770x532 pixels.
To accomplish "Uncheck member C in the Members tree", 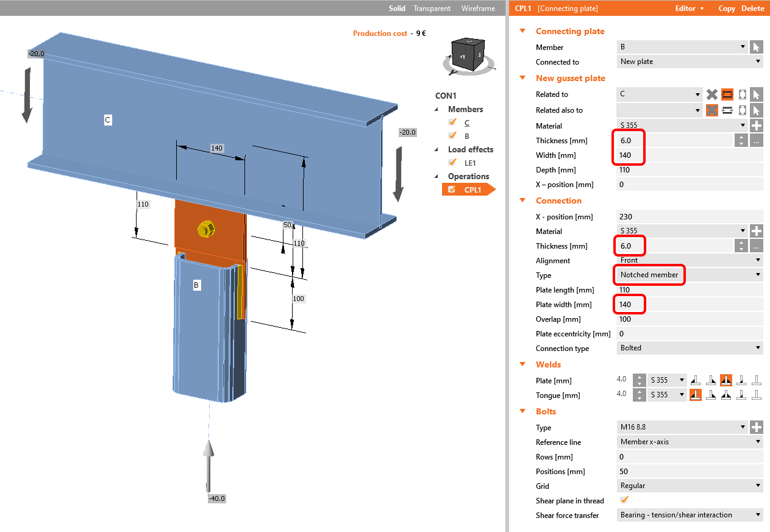I will [452, 122].
